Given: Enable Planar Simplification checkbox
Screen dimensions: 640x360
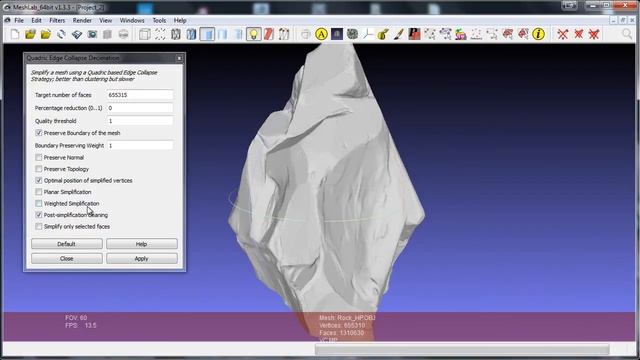Looking at the screenshot, I should click(39, 192).
